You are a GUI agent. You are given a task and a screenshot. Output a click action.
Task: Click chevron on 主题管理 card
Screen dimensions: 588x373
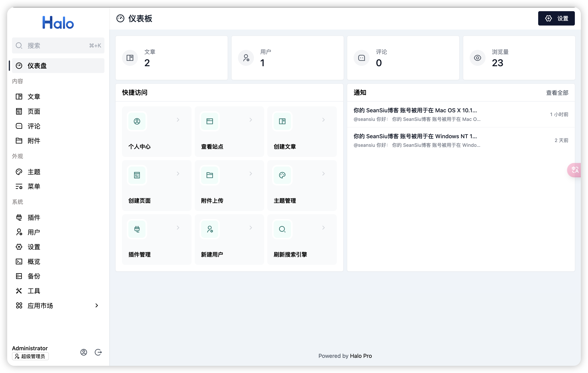323,174
